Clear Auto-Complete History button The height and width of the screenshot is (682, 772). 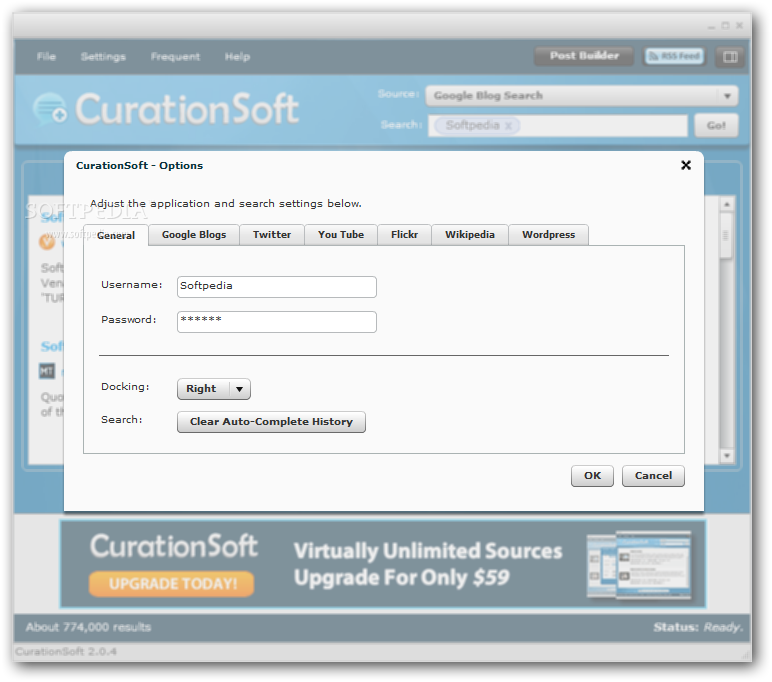pos(271,422)
